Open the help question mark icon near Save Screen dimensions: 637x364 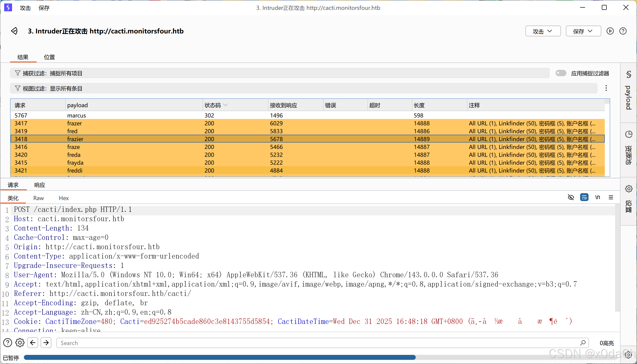click(623, 31)
